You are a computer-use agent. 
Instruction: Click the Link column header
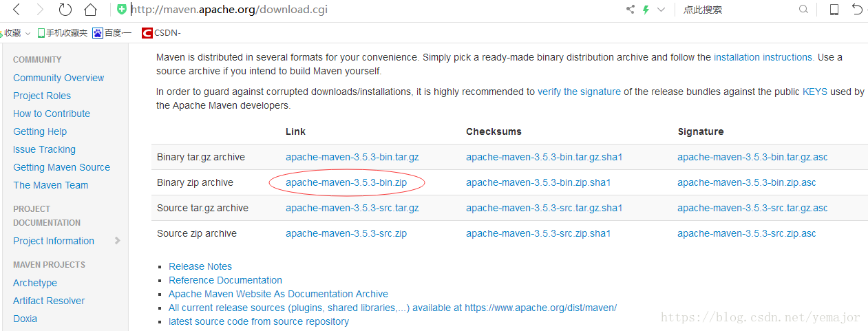click(295, 131)
